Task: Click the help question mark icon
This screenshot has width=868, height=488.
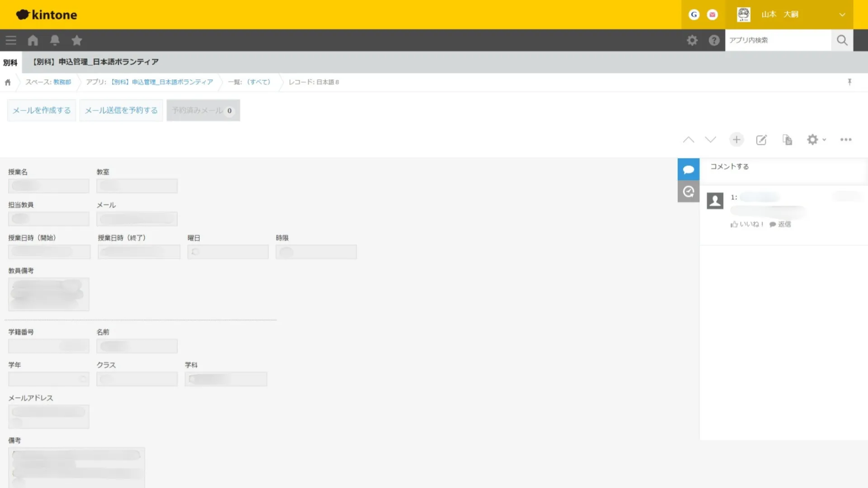Action: tap(714, 40)
